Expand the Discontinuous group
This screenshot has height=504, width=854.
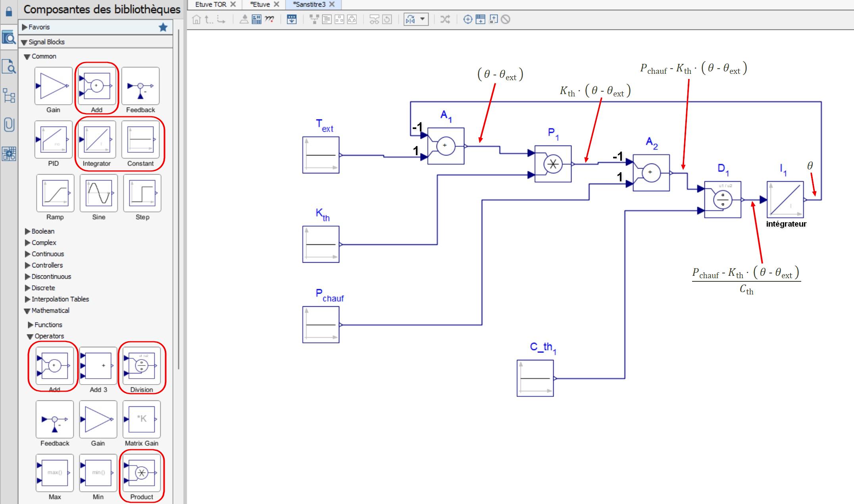27,277
